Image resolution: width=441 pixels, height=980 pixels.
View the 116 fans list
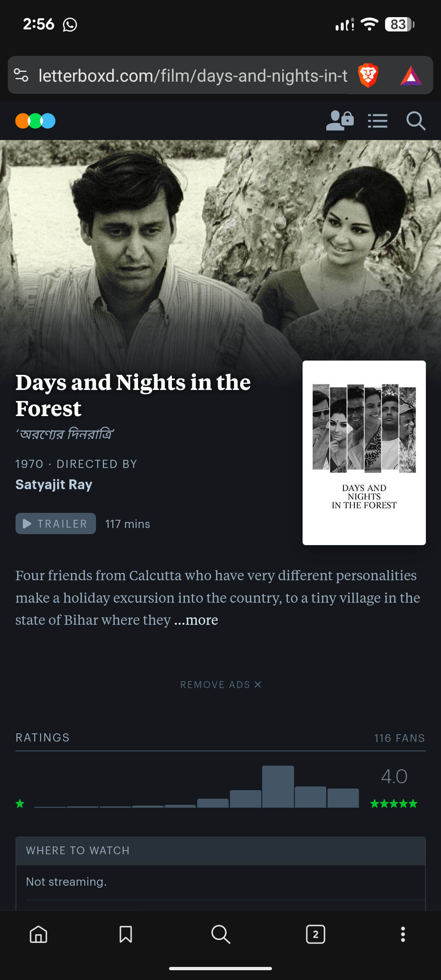pos(399,738)
